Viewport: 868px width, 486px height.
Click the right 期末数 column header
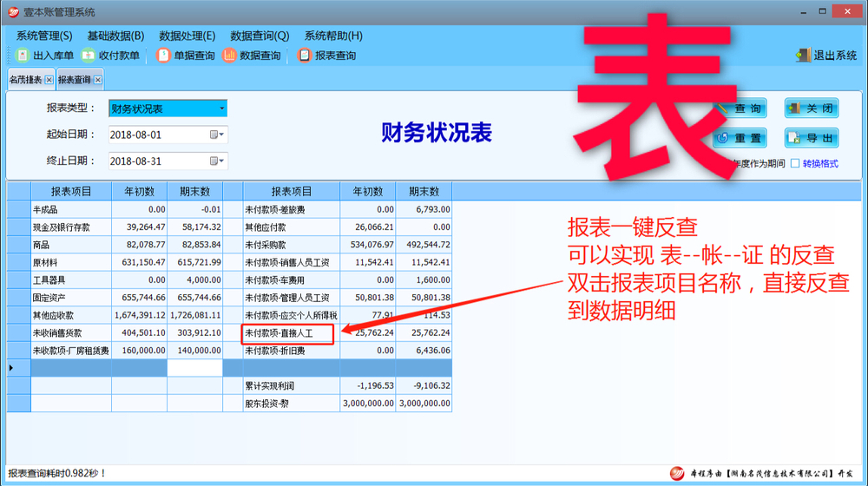424,192
